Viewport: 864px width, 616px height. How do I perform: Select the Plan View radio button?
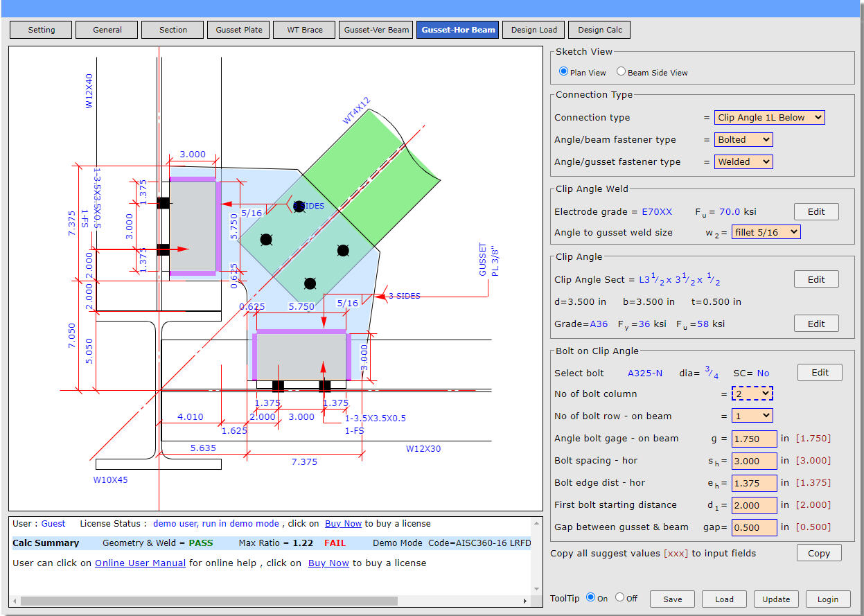563,72
